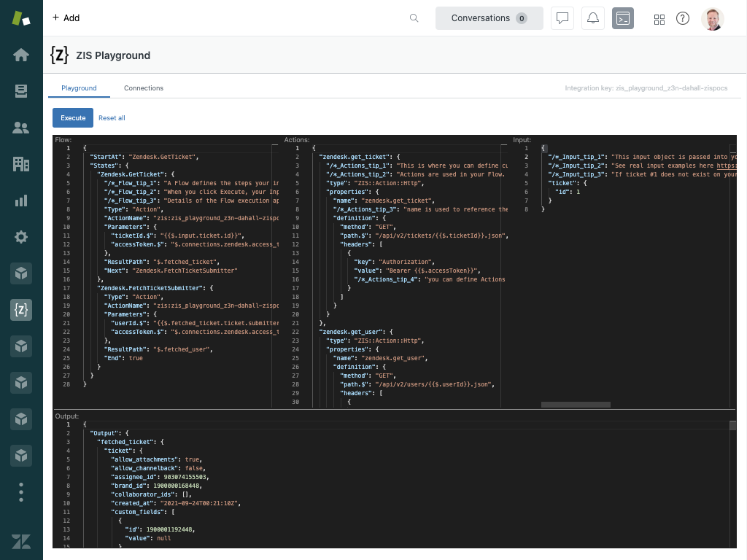Open Customers icon in sidebar
The height and width of the screenshot is (560, 747).
(21, 128)
